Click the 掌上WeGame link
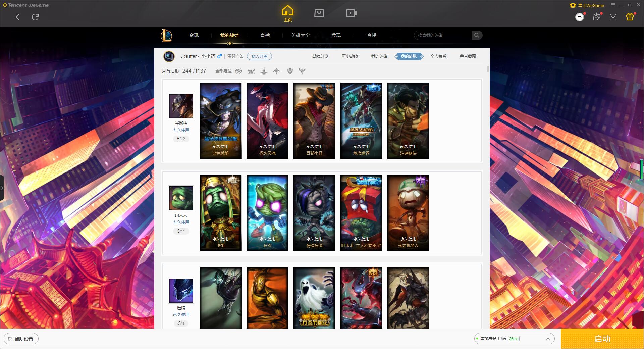The height and width of the screenshot is (349, 644). click(587, 5)
